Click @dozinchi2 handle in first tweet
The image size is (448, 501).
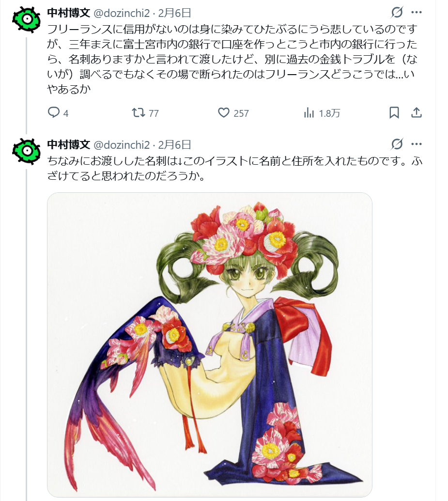point(122,13)
